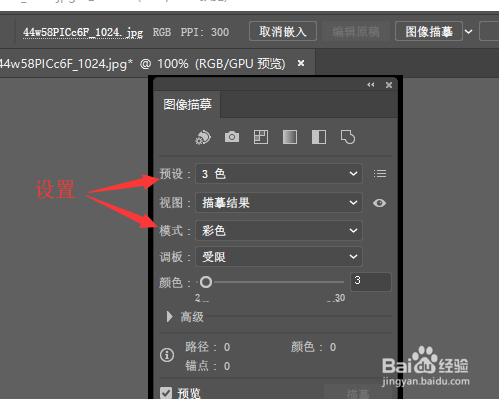Click the RGB label in control bar
Image resolution: width=499 pixels, height=399 pixels.
(x=162, y=32)
